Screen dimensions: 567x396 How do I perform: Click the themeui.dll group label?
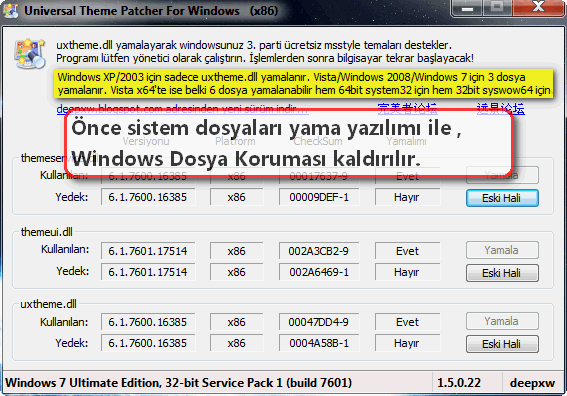coord(47,232)
